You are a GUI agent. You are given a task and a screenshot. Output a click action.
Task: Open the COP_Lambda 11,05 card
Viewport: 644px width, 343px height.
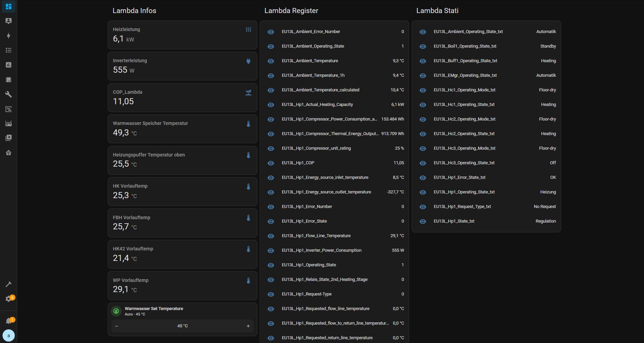tap(182, 98)
